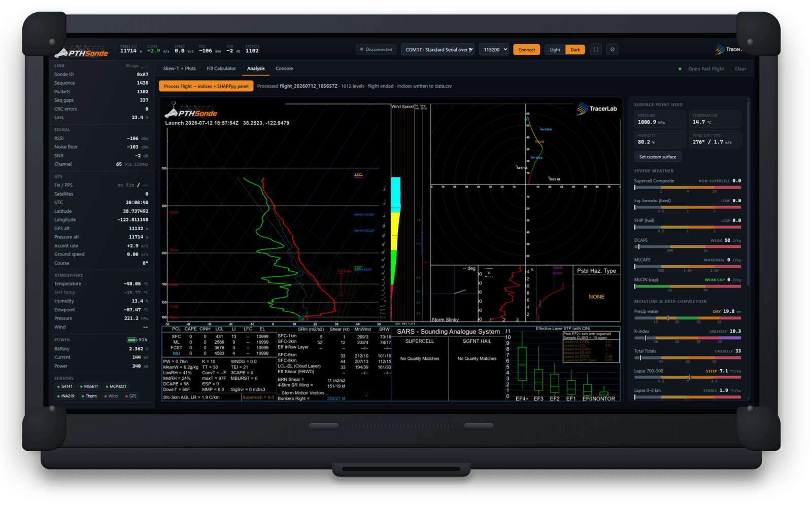Click the green dot beside Open Past Flight
This screenshot has width=812, height=505.
pos(680,69)
